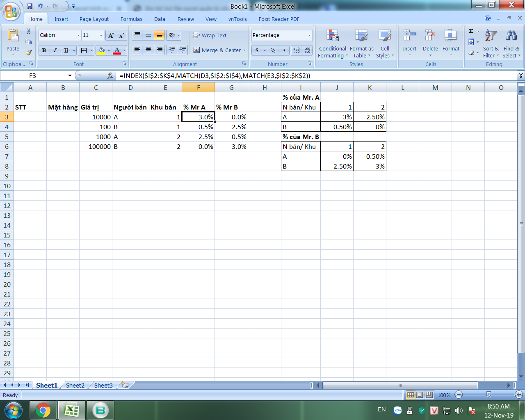Apply red font color

pyautogui.click(x=117, y=50)
